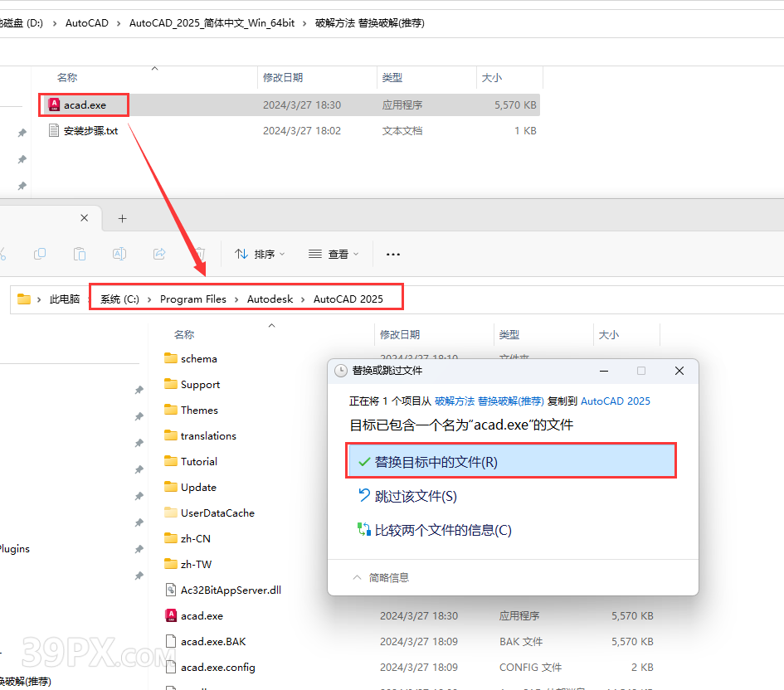Sort top window by 修改日期 column

pyautogui.click(x=283, y=77)
